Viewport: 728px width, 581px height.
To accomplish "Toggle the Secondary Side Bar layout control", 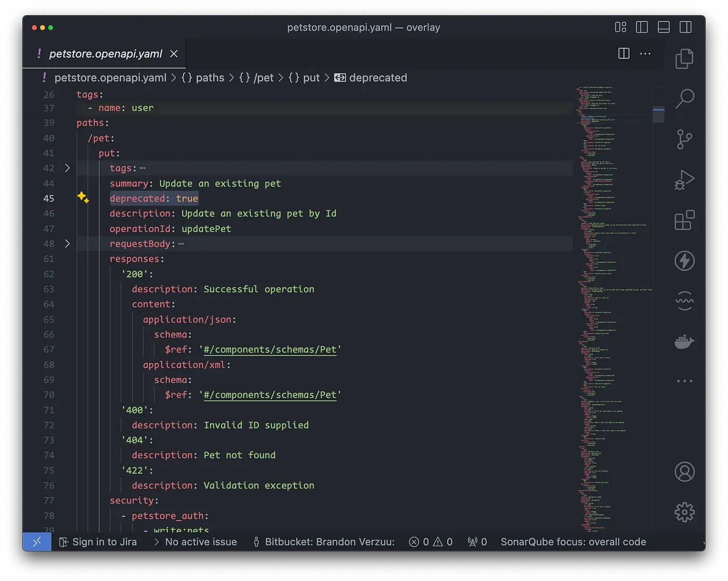I will 685,27.
